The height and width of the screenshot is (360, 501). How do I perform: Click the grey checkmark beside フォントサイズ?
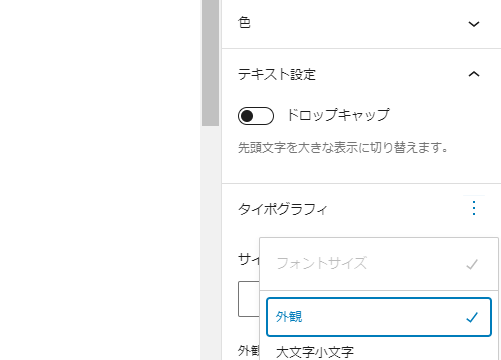coord(472,264)
